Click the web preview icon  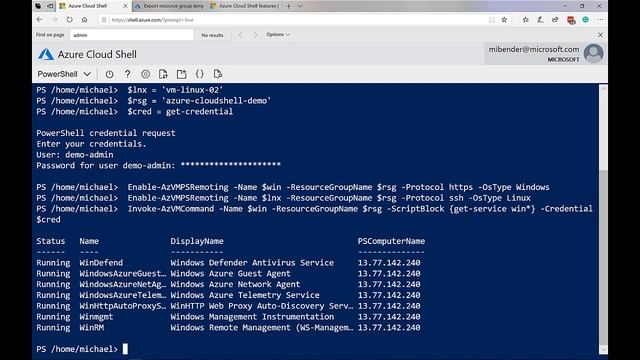pyautogui.click(x=218, y=74)
